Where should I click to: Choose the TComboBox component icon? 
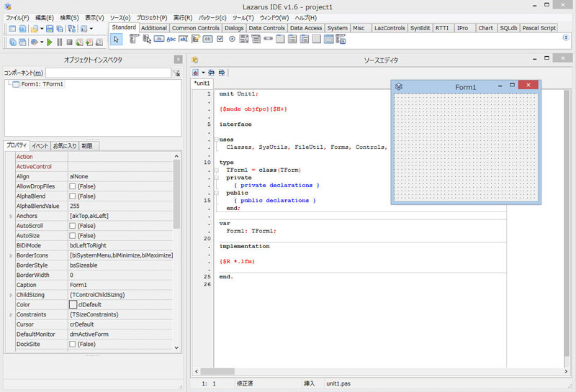point(256,39)
